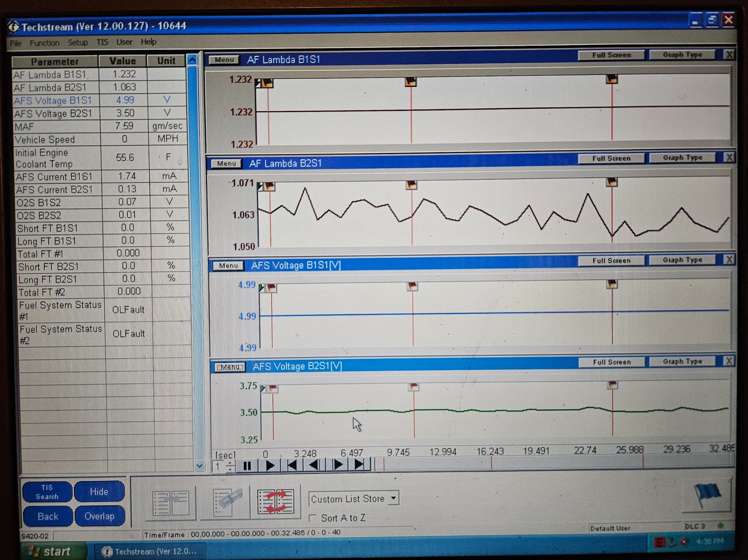
Task: Click Graph Type for AF Lambda B1S1
Action: tap(682, 55)
